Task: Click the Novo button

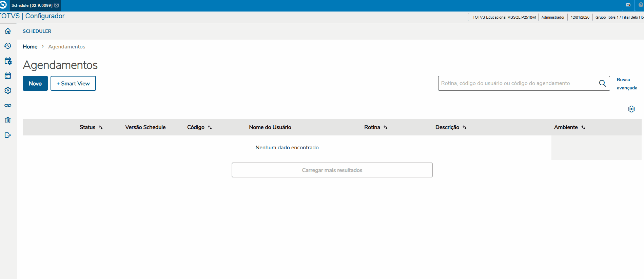Action: point(35,83)
